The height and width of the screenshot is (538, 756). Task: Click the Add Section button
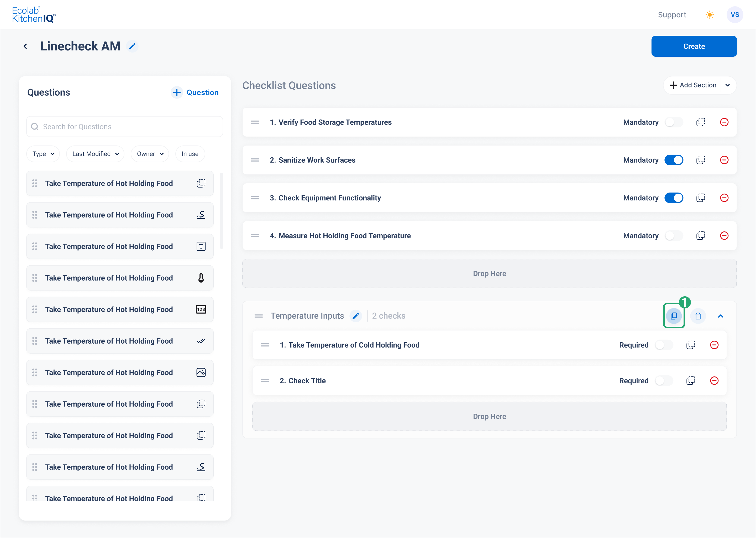693,85
